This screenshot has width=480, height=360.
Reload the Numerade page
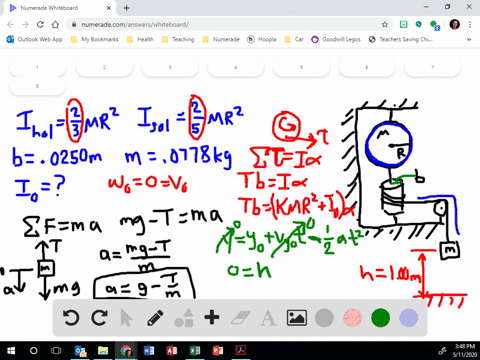coord(40,24)
